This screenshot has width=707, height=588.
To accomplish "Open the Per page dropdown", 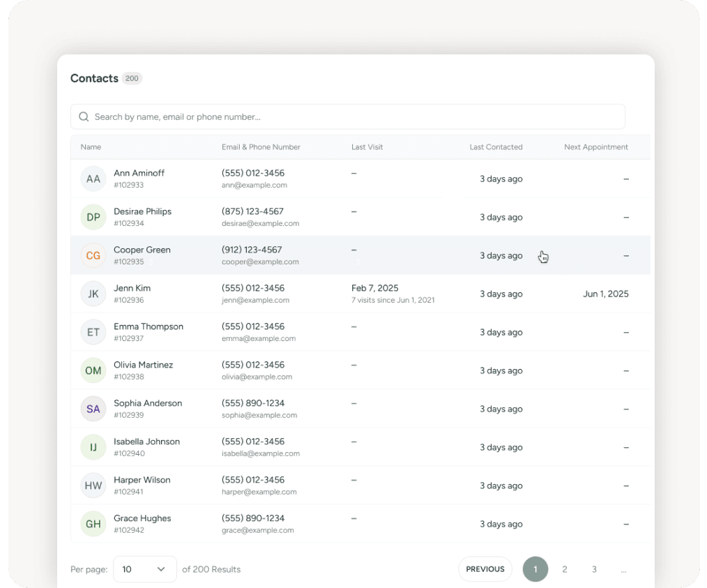I will 144,569.
